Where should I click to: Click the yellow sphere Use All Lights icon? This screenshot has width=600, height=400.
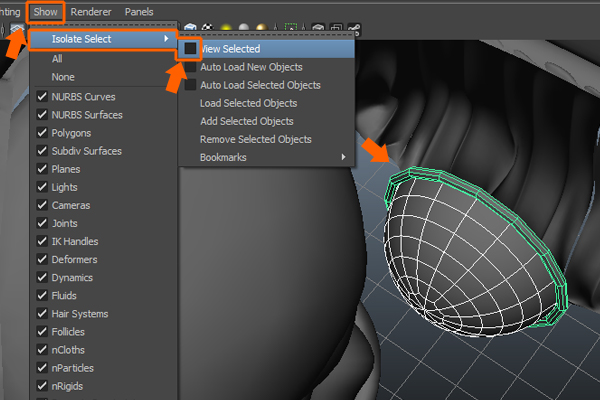pyautogui.click(x=226, y=27)
